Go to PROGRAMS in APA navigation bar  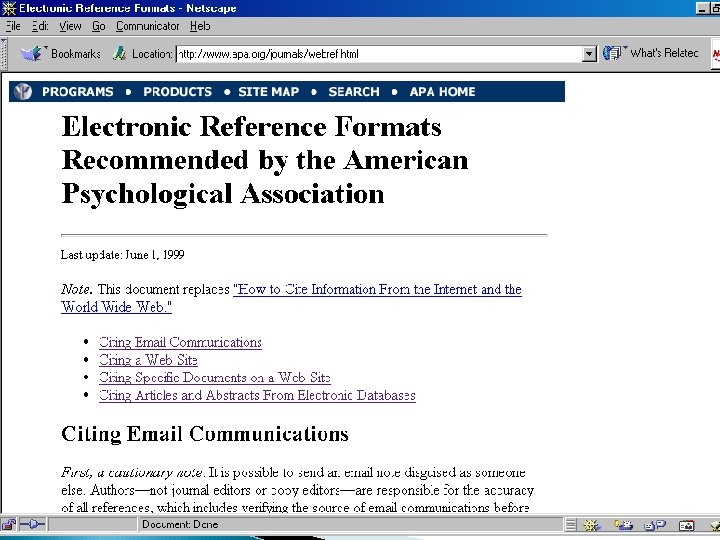point(78,91)
